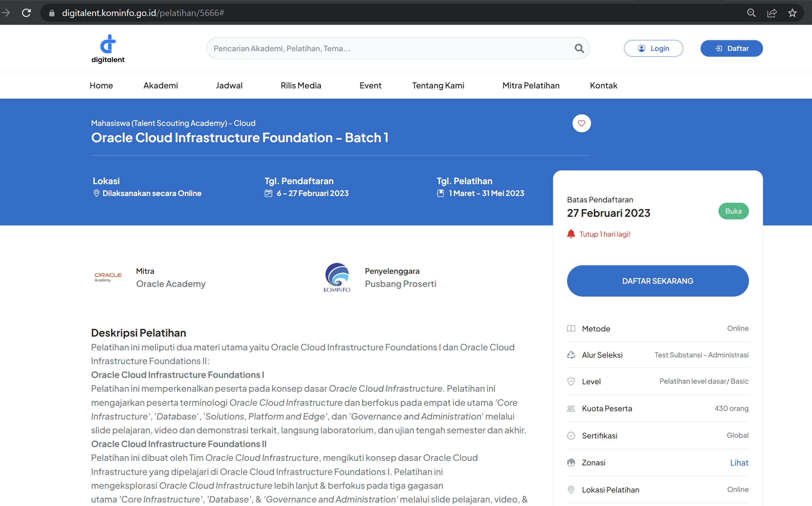The height and width of the screenshot is (506, 812).
Task: Open browser zoom magnifier icon
Action: pyautogui.click(x=751, y=13)
